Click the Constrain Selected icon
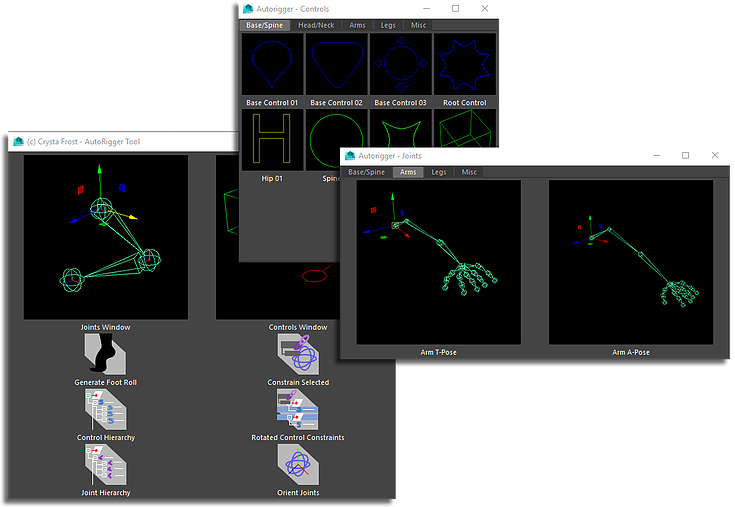The width and height of the screenshot is (735, 507). 298,354
